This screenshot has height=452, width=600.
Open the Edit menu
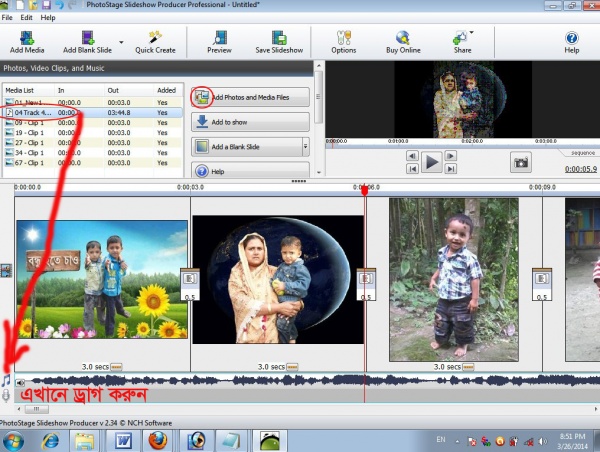pos(27,18)
